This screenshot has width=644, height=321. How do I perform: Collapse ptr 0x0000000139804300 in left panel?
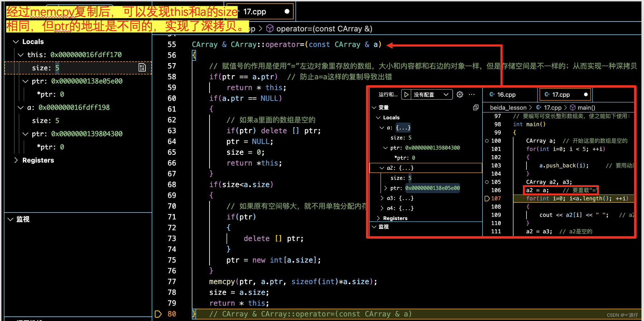tap(25, 134)
